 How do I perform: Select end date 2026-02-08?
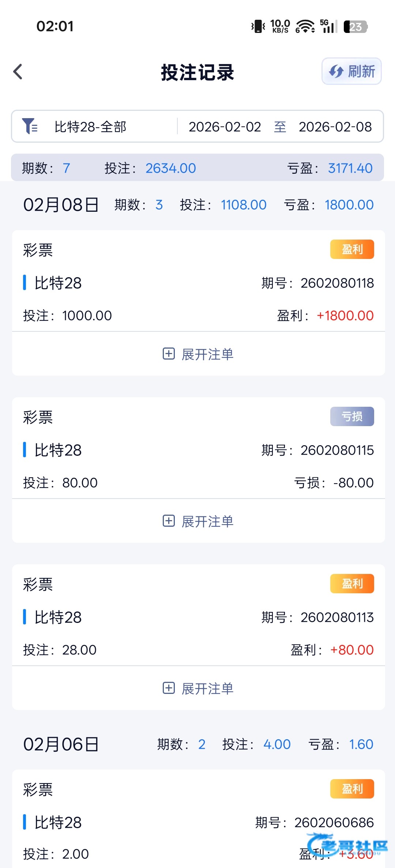pyautogui.click(x=335, y=127)
